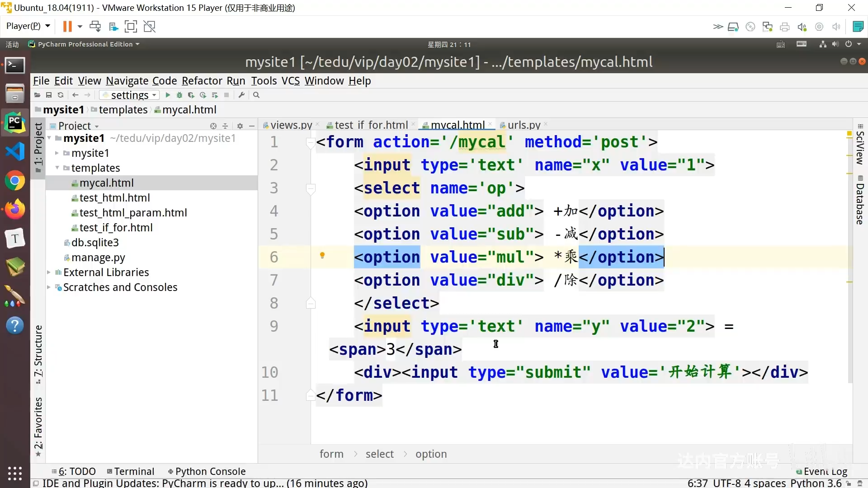Click the PyCharm run/play icon
The height and width of the screenshot is (488, 868).
[x=168, y=95]
